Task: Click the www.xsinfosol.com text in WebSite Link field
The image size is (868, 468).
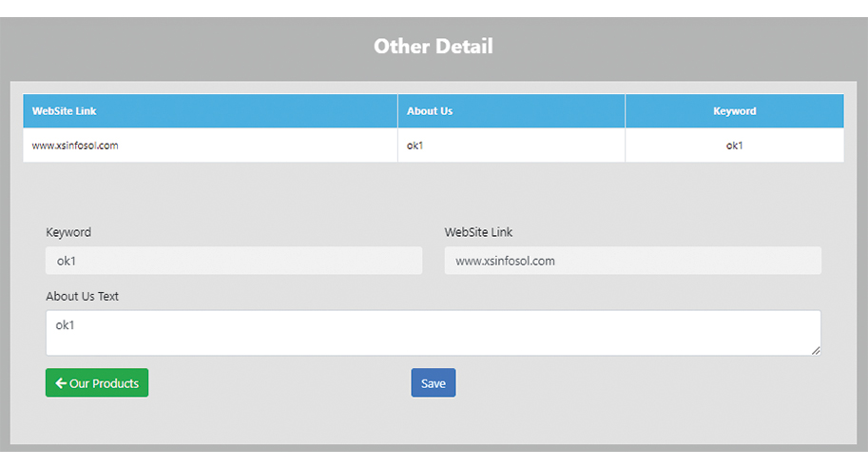Action: coord(505,261)
